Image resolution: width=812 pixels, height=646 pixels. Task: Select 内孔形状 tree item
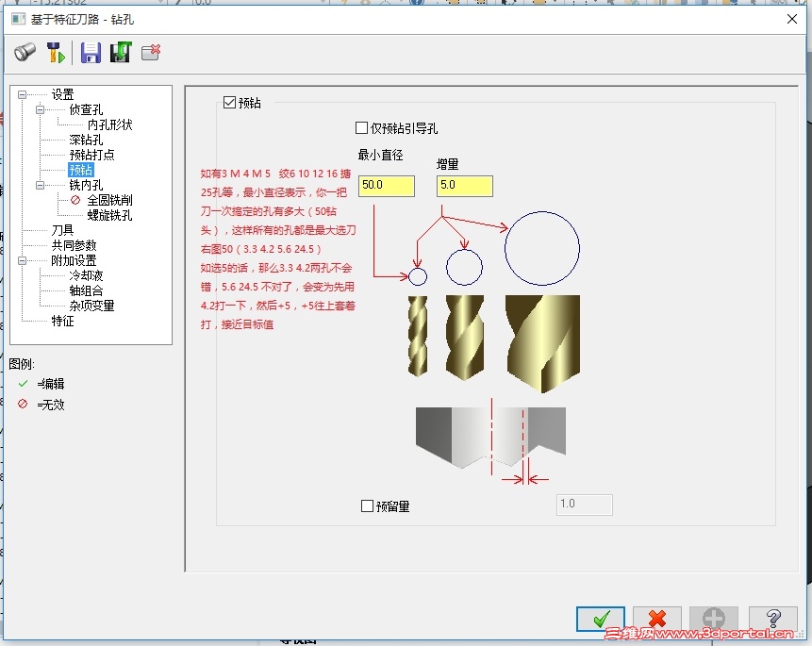[x=109, y=124]
